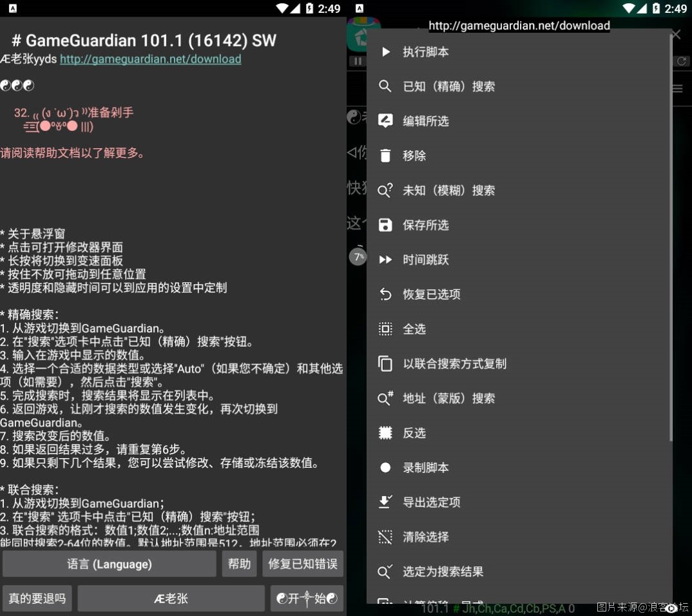Tap the 7% floating circle indicator

tap(358, 256)
